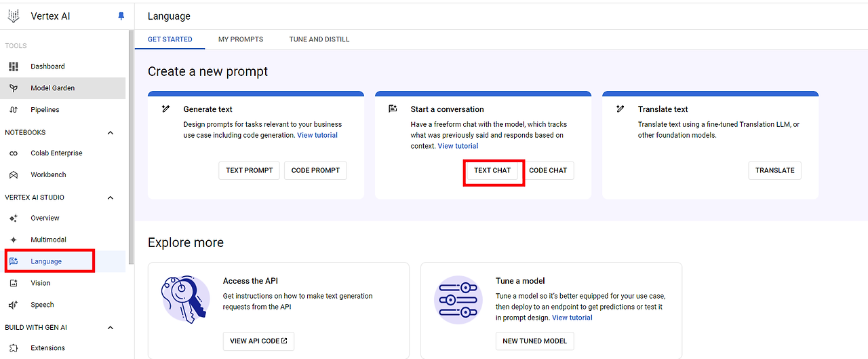Click the Speech speaker icon
This screenshot has height=359, width=868.
pyautogui.click(x=14, y=305)
